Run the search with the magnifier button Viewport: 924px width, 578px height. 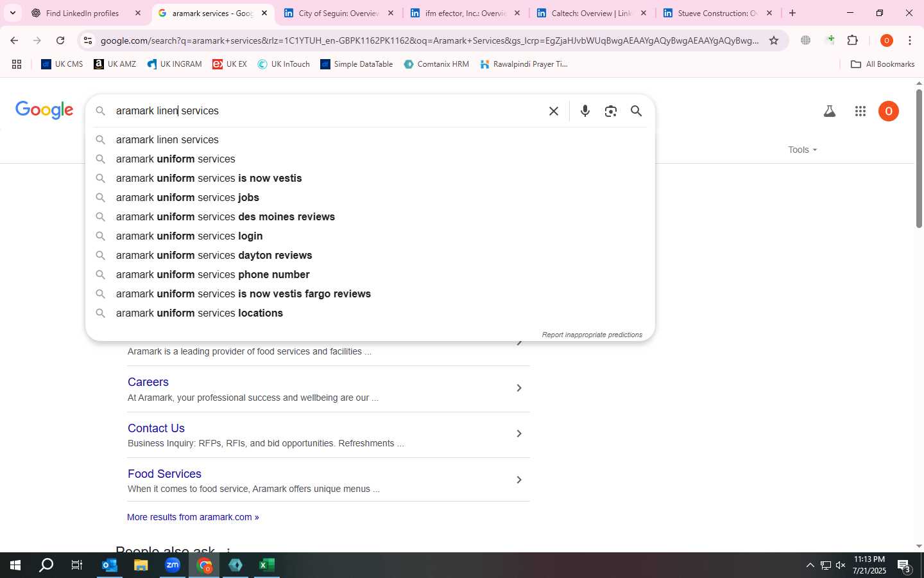[636, 111]
